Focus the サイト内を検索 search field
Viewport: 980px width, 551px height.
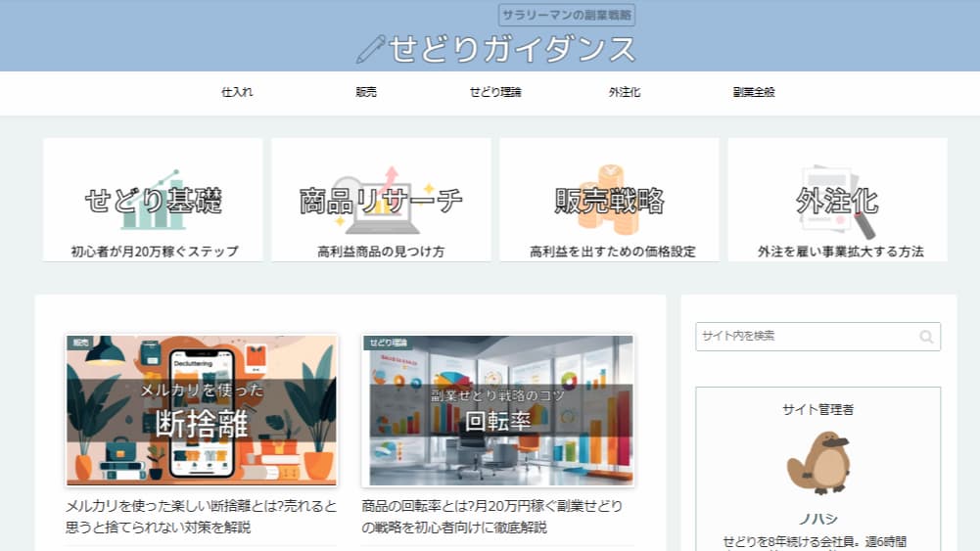[x=805, y=336]
